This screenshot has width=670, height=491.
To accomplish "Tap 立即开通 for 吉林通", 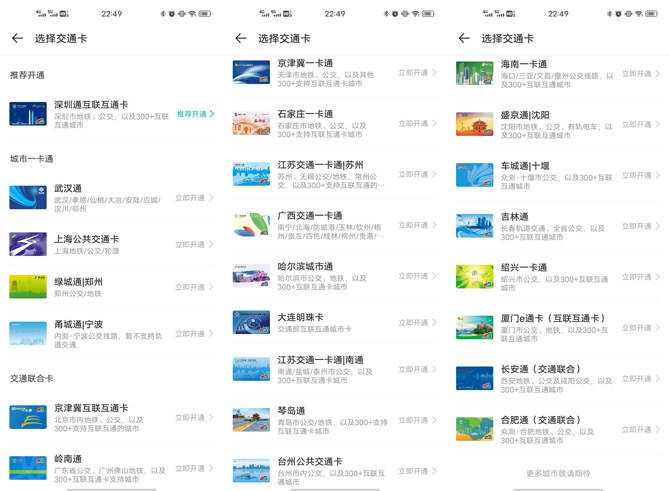I will (x=641, y=226).
